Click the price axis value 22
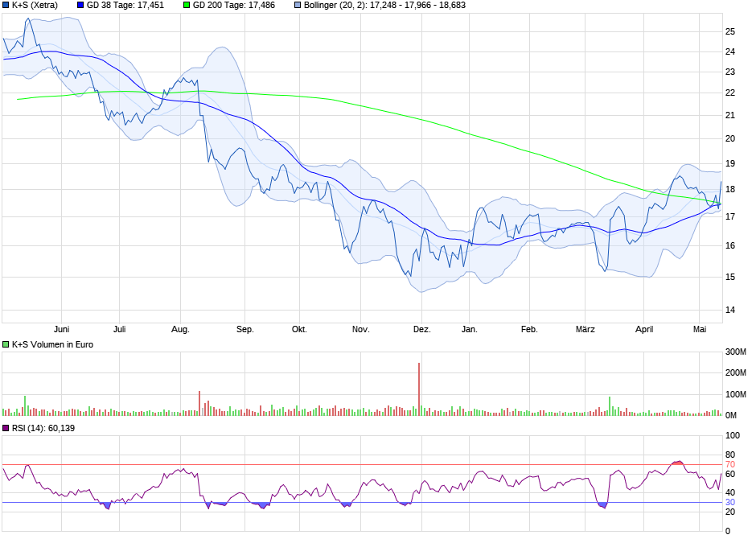Image resolution: width=756 pixels, height=539 pixels. [730, 93]
